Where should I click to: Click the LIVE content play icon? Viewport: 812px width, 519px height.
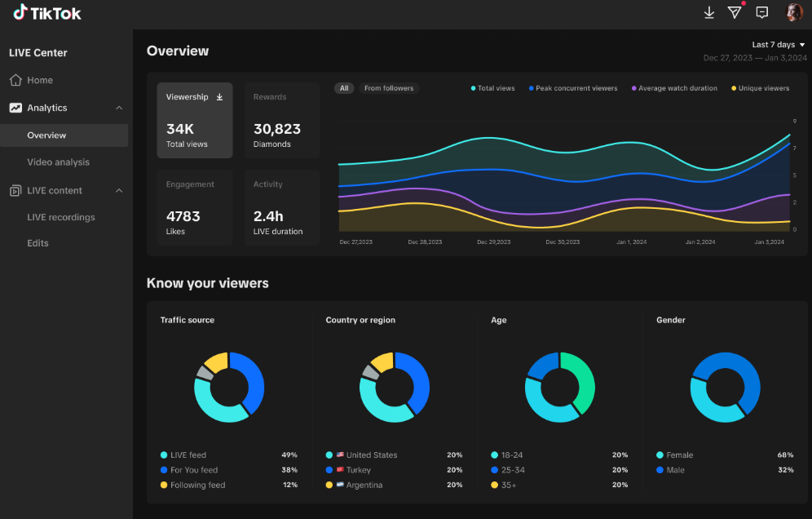click(15, 190)
